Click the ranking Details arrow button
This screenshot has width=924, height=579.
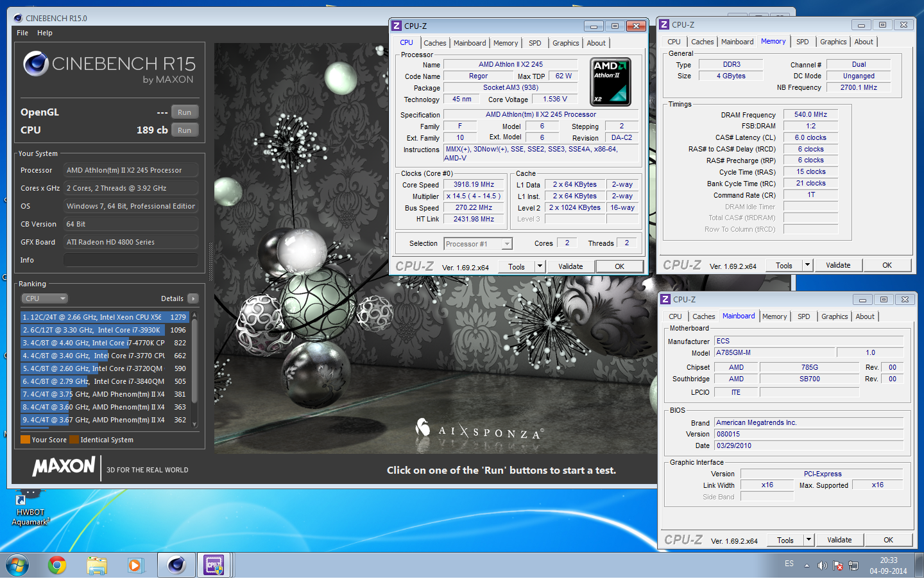(193, 298)
